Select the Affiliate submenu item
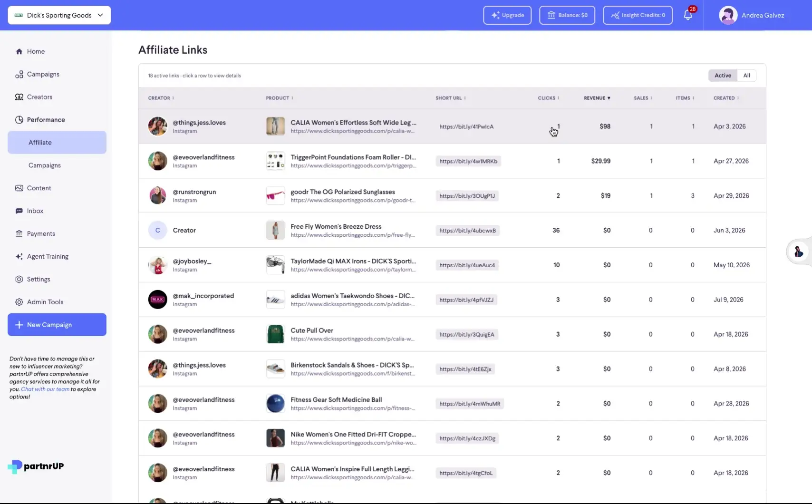The image size is (812, 504). pyautogui.click(x=57, y=143)
